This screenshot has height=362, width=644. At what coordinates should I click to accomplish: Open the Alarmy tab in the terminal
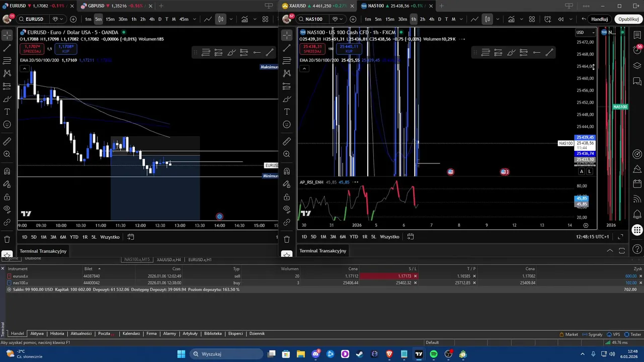(170, 333)
